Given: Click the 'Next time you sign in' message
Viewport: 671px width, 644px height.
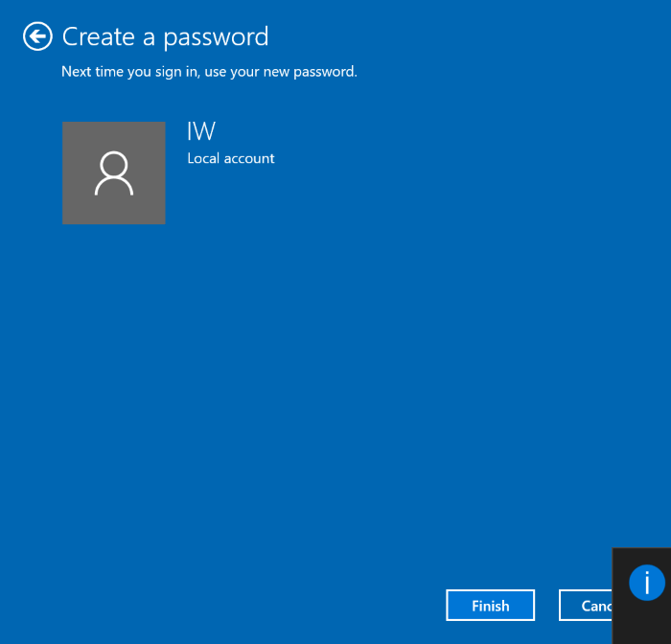Looking at the screenshot, I should [x=209, y=72].
